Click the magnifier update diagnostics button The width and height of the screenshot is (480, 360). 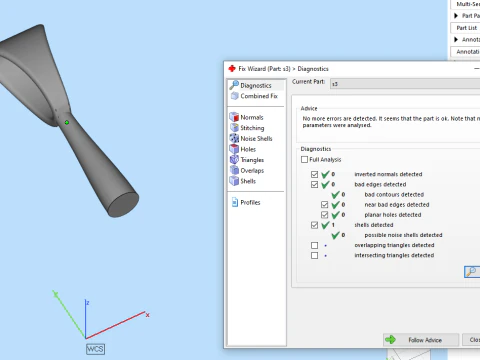click(x=472, y=272)
